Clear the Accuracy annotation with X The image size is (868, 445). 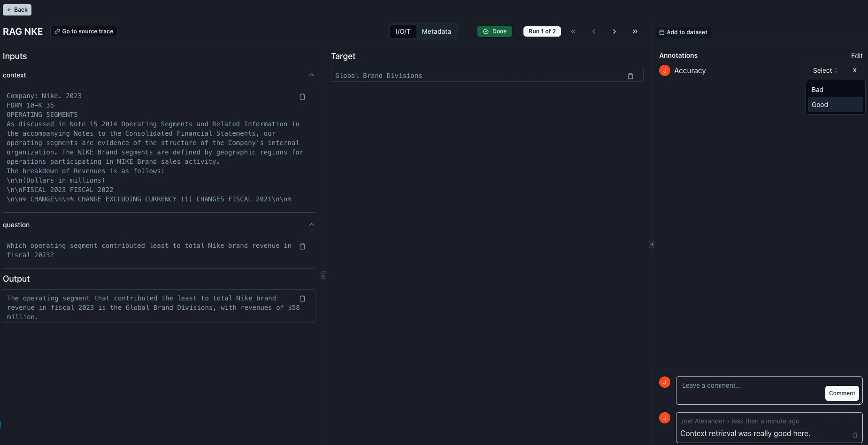(x=855, y=70)
